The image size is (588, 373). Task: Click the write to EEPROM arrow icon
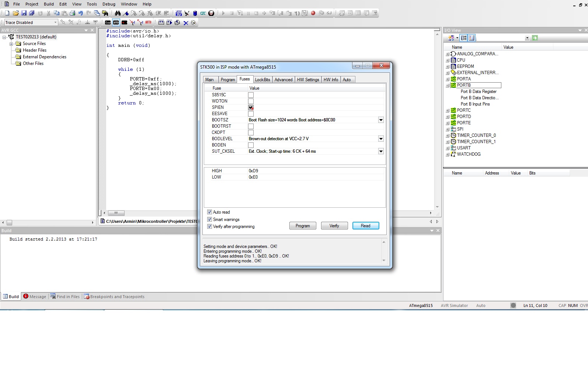(132, 23)
